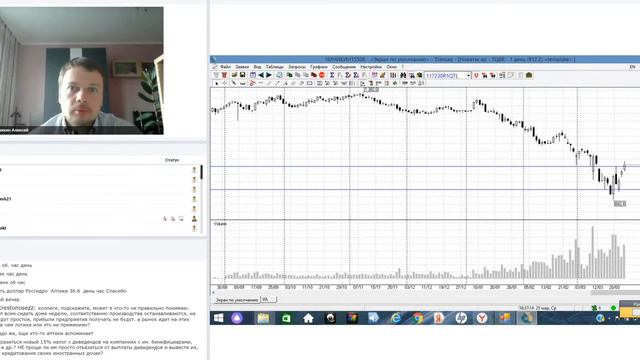This screenshot has width=640, height=360.
Task: Select the trend line drawing tool
Action: point(269,83)
